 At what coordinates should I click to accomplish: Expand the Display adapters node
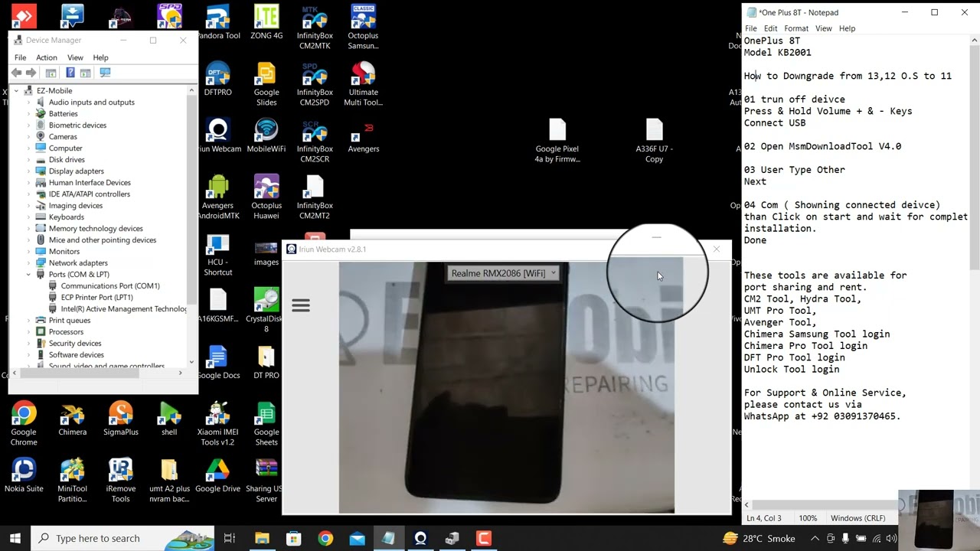pos(28,171)
